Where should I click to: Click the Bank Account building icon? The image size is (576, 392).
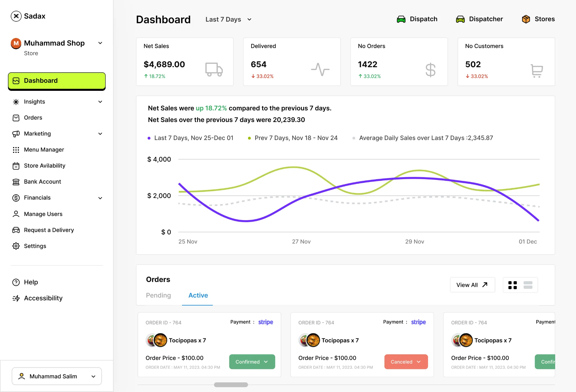click(16, 182)
